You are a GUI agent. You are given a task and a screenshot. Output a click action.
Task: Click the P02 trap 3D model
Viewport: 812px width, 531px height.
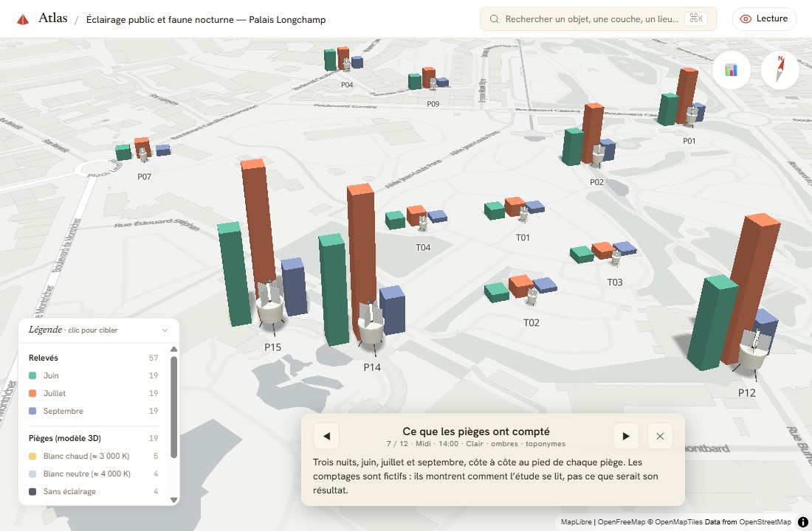coord(598,154)
